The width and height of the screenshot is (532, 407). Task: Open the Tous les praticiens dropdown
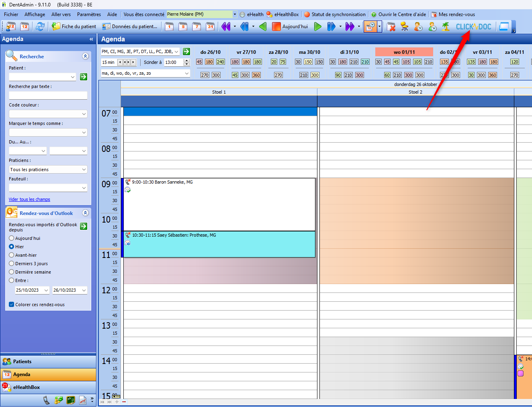[x=47, y=169]
